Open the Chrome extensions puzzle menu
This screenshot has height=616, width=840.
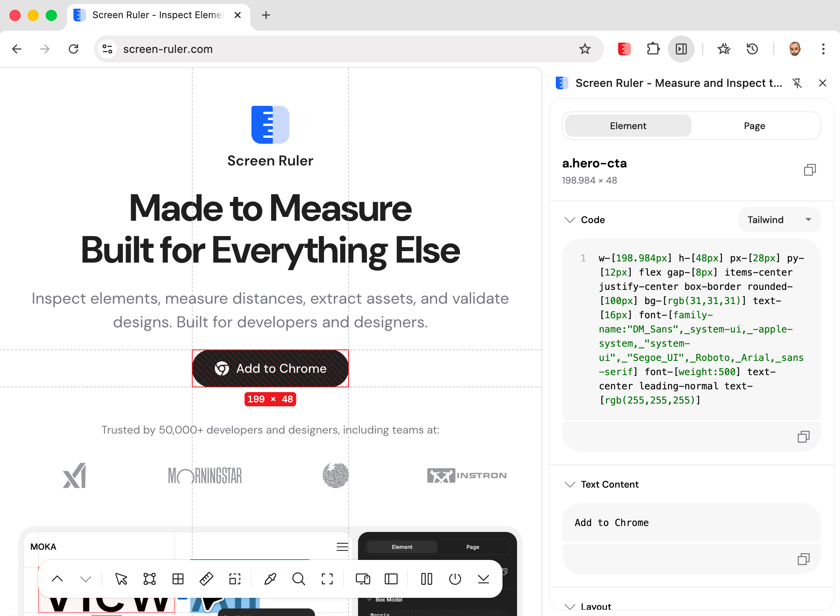pos(653,49)
